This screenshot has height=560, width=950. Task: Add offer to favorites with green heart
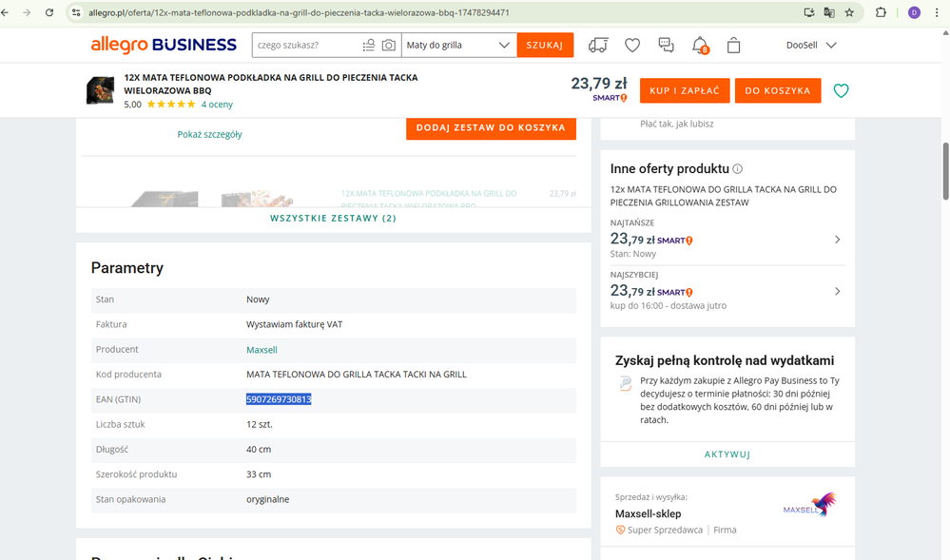(841, 90)
